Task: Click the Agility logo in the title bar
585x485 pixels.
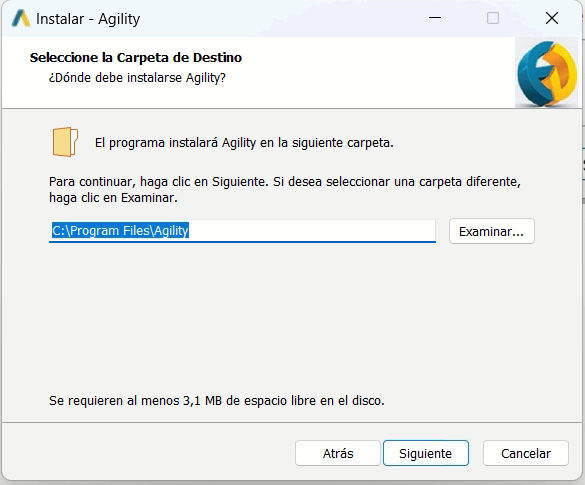Action: point(21,18)
